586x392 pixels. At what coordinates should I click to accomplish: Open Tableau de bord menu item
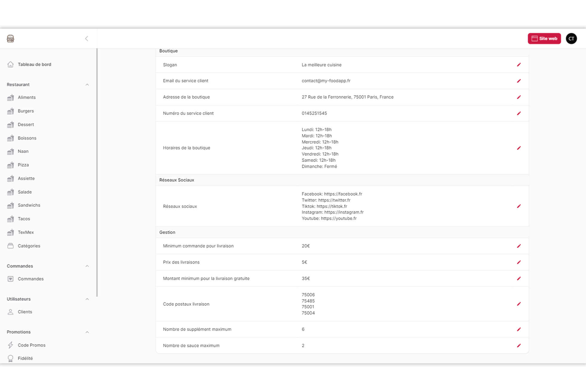34,64
